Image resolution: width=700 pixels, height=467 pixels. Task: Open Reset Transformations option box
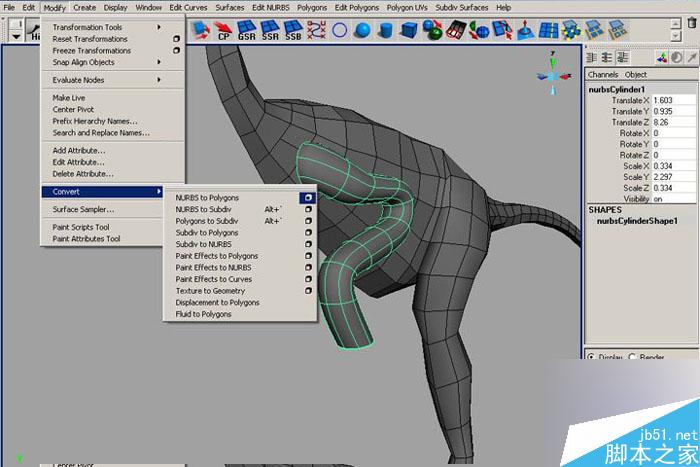[176, 39]
